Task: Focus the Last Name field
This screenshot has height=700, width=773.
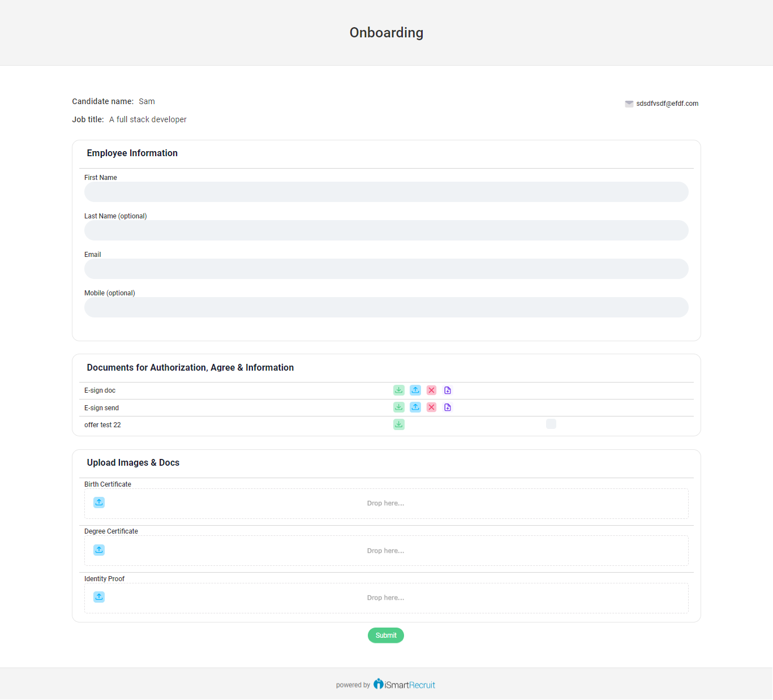Action: pos(386,230)
